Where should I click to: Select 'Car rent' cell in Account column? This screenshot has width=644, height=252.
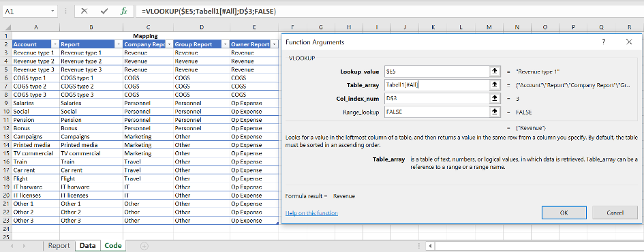click(35, 170)
